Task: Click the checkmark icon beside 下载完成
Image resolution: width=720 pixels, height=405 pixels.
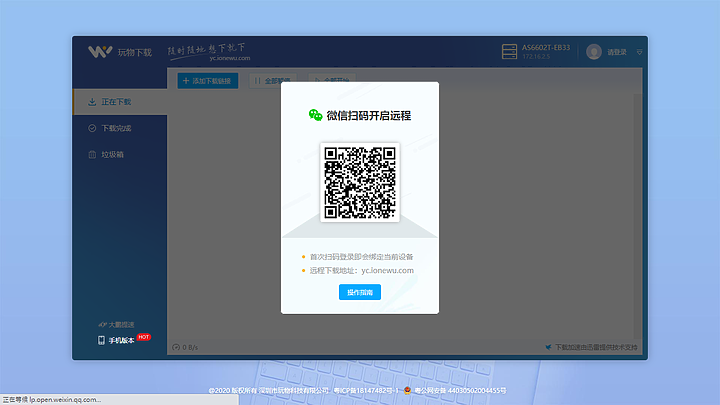Action: (x=92, y=128)
